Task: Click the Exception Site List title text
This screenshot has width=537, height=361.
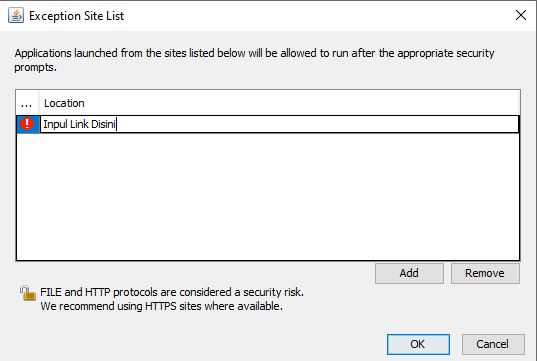Action: pyautogui.click(x=76, y=16)
